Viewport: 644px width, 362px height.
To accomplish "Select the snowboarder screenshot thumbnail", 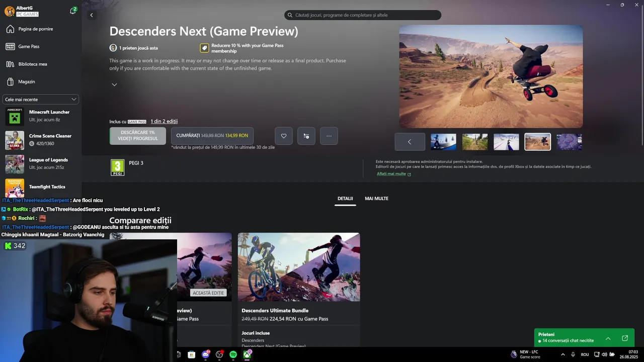I will coord(443,142).
